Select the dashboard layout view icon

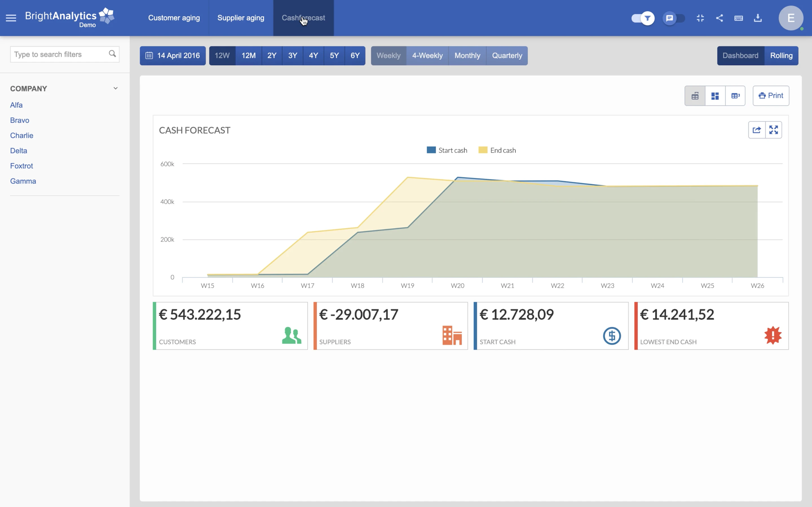click(715, 95)
